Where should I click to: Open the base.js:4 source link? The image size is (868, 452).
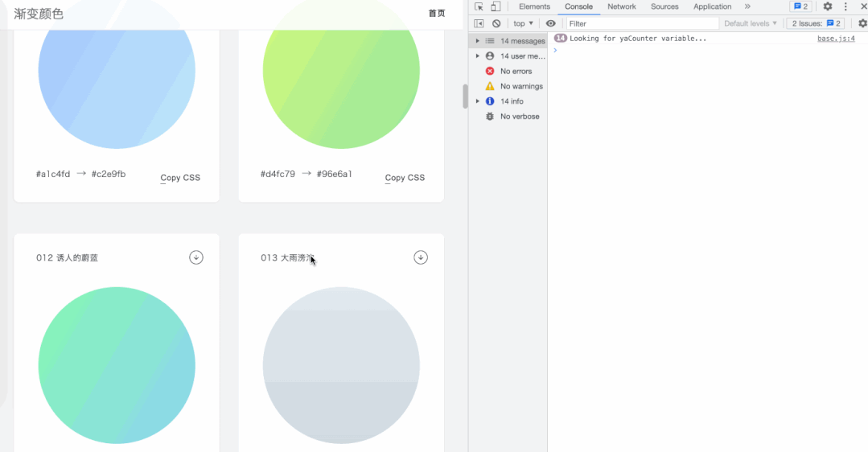coord(836,38)
